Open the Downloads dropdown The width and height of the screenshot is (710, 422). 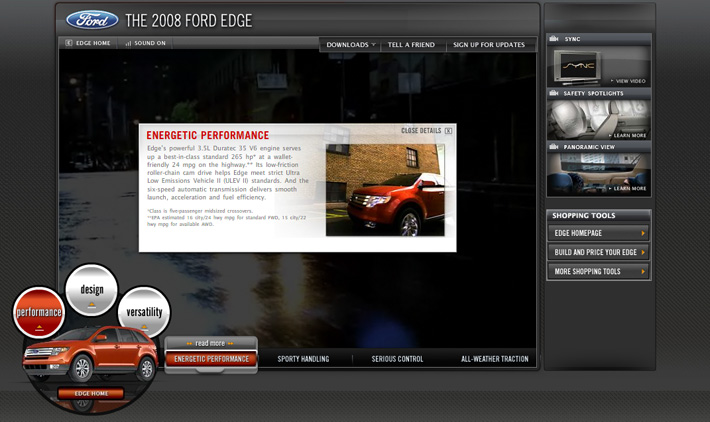[351, 45]
